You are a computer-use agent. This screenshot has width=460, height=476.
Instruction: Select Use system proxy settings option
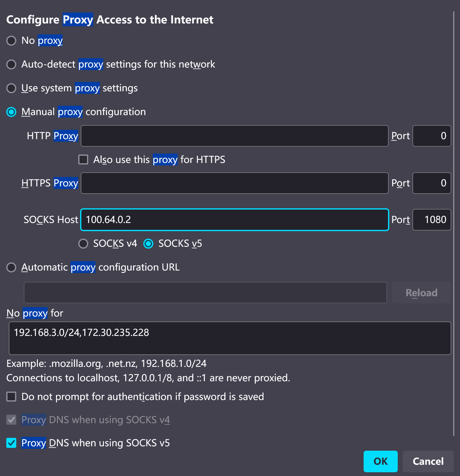pyautogui.click(x=12, y=88)
